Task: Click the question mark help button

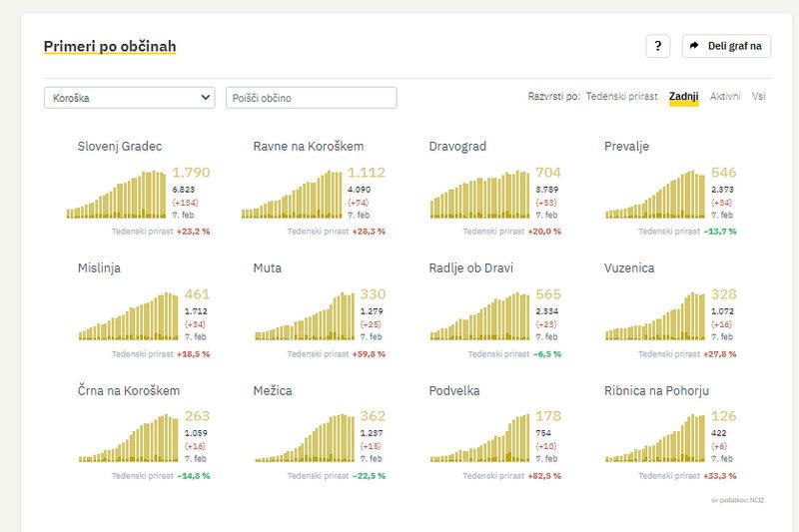Action: tap(657, 46)
